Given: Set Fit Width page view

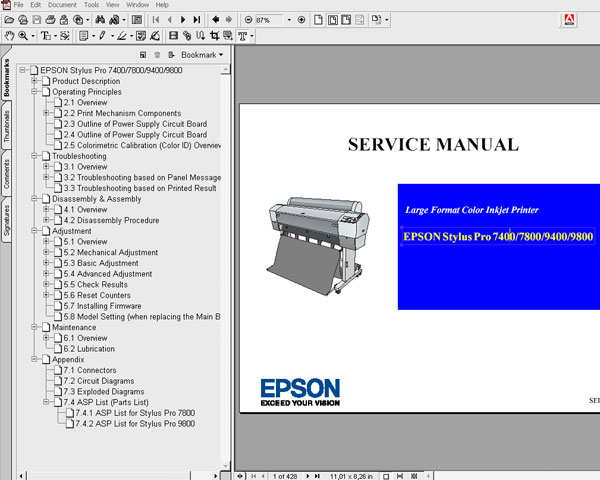Looking at the screenshot, I should coord(346,20).
